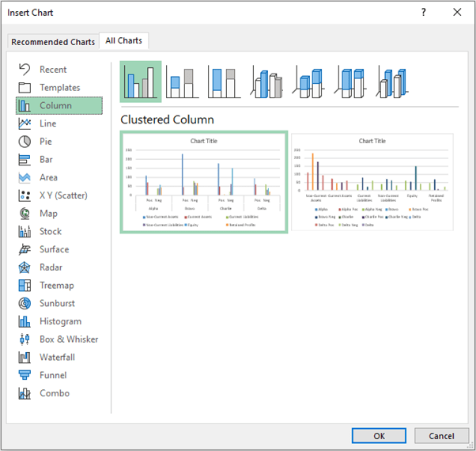Click the Radar chart category icon
The image size is (476, 451).
point(25,267)
